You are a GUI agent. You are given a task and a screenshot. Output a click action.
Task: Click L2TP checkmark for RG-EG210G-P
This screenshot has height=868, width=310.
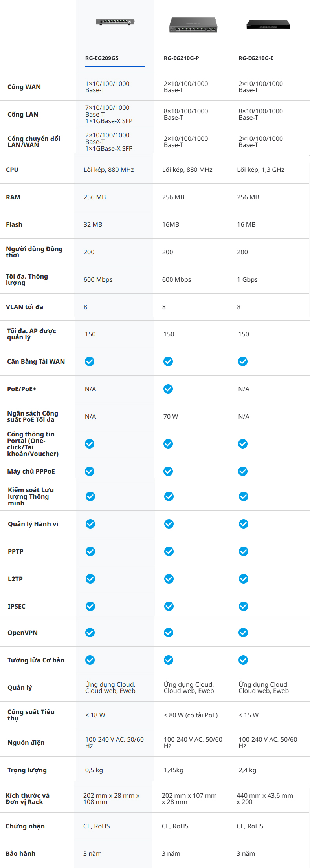click(169, 579)
